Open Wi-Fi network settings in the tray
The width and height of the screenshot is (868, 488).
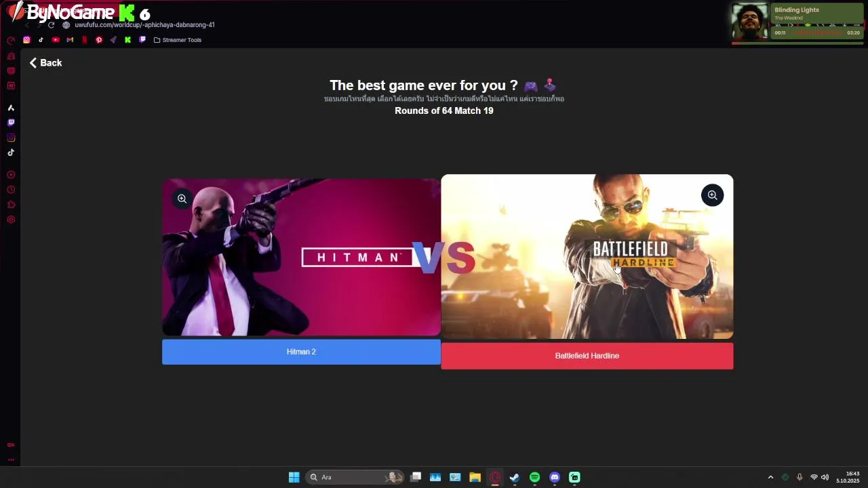[x=814, y=477]
